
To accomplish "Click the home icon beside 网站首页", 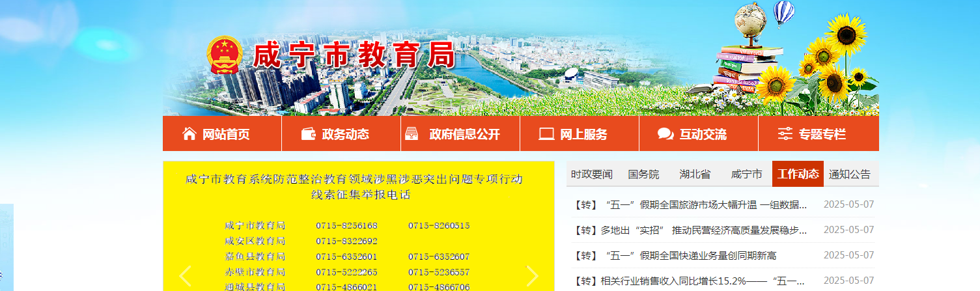I will pos(189,134).
